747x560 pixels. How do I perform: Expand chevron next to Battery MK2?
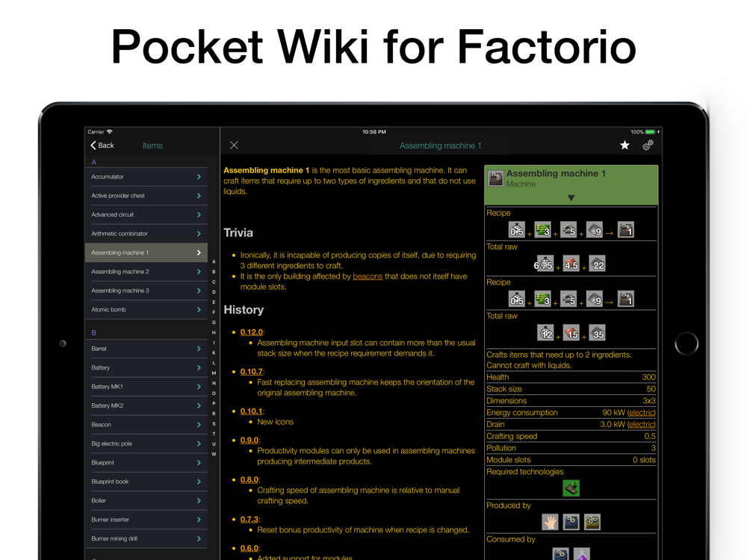tap(199, 405)
